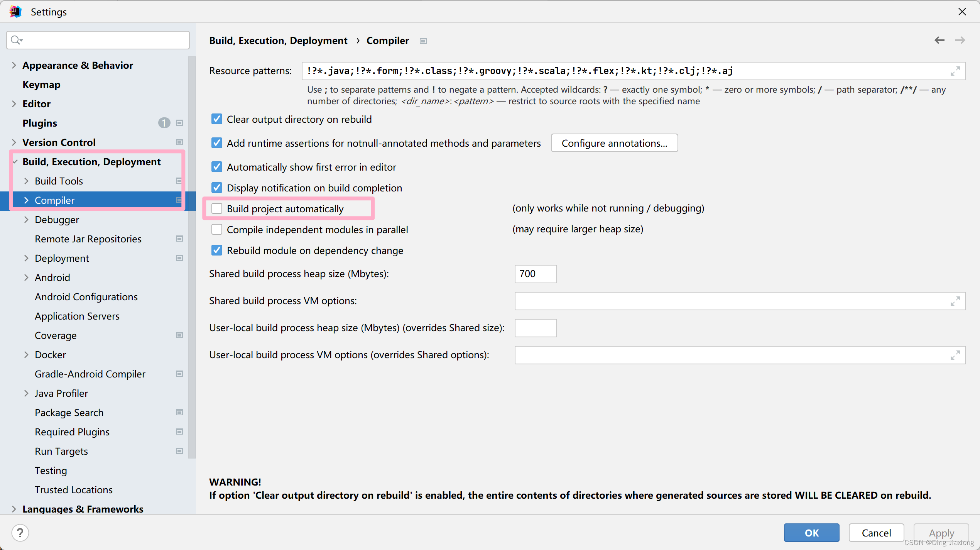Click project icon beside Remote Jar Repositories
Image resolution: width=980 pixels, height=550 pixels.
click(x=179, y=239)
